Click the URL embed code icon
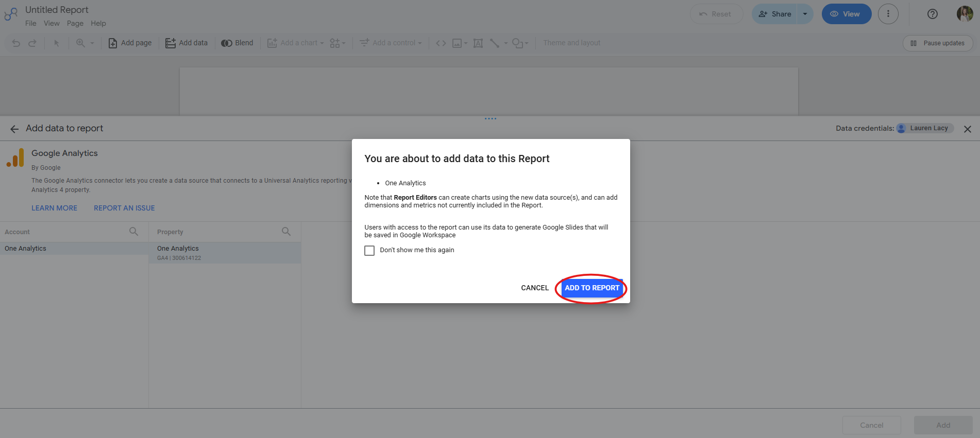This screenshot has height=438, width=980. point(441,43)
